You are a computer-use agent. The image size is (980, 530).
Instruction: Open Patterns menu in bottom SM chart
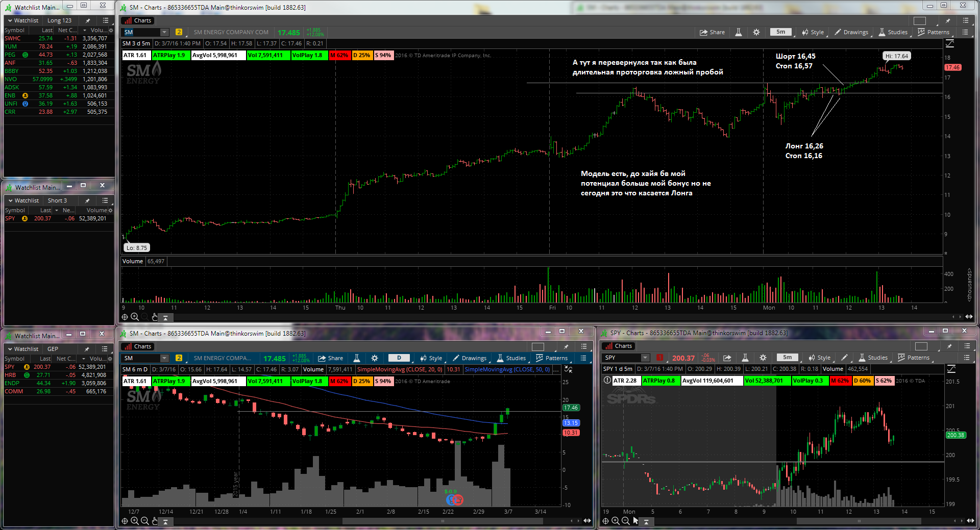click(x=552, y=358)
